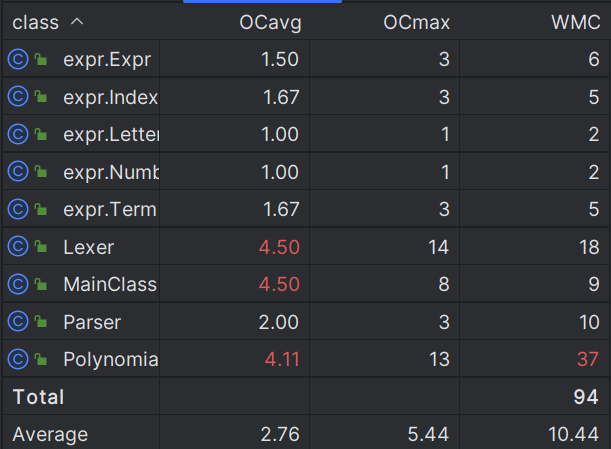
Task: Click the class icon beside expr.Index
Action: coord(18,97)
